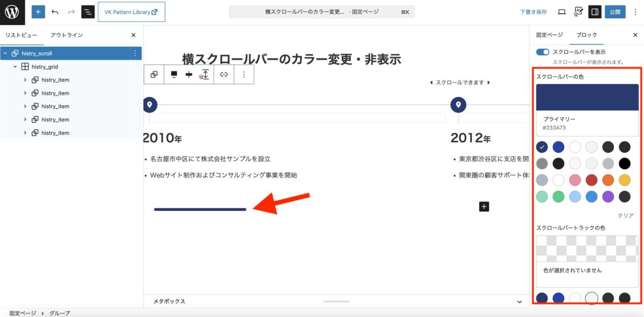Collapse the histry_scroll tree item
The image size is (644, 317).
point(5,54)
